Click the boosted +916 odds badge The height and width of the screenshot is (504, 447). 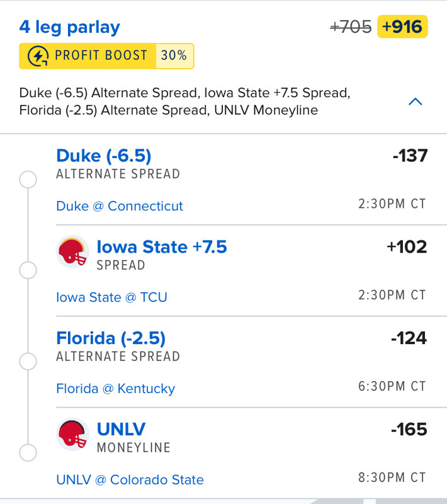coord(402,27)
